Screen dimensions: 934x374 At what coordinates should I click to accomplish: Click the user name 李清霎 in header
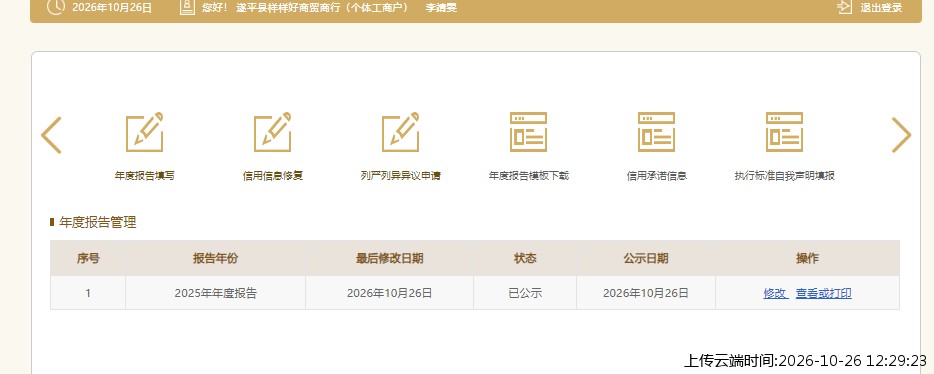441,8
